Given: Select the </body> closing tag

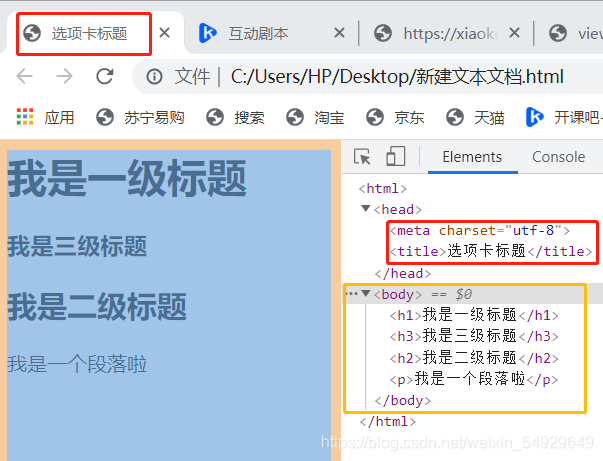Looking at the screenshot, I should pyautogui.click(x=403, y=401).
